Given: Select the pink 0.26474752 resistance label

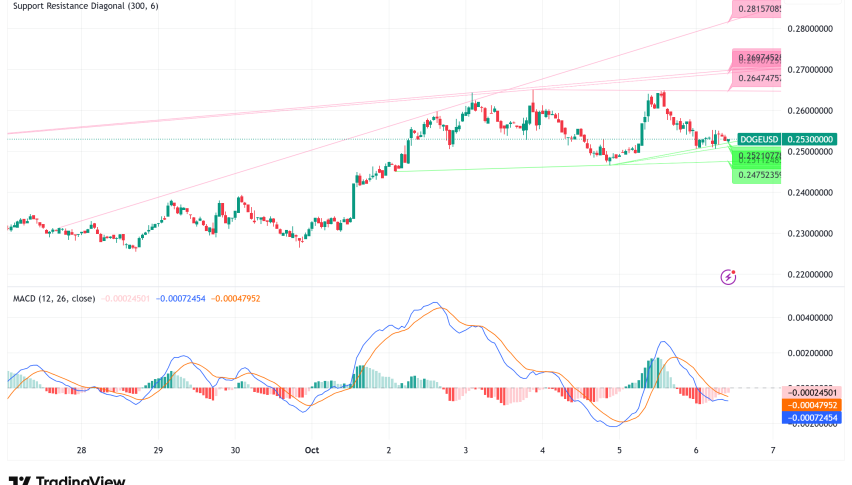Looking at the screenshot, I should 758,78.
